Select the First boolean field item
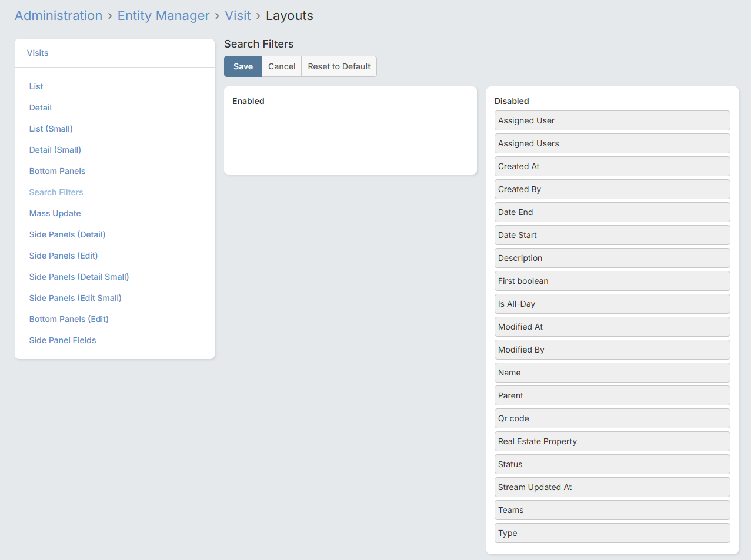The image size is (751, 560). (612, 281)
